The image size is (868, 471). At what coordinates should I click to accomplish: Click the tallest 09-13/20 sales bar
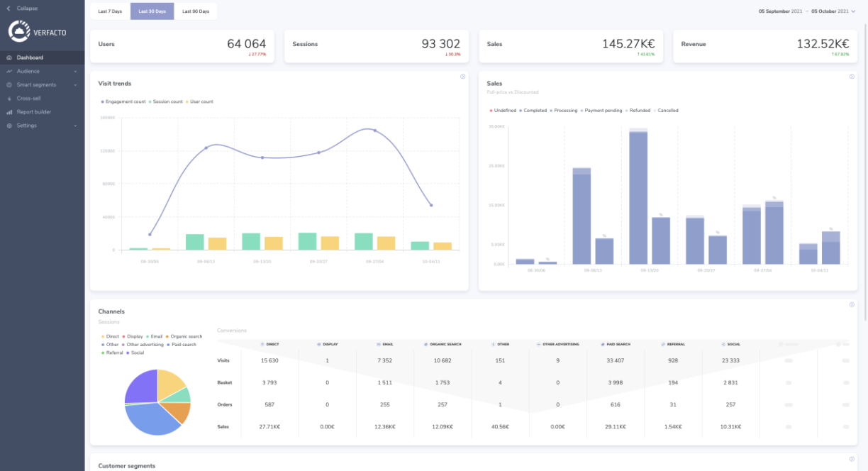[638, 197]
